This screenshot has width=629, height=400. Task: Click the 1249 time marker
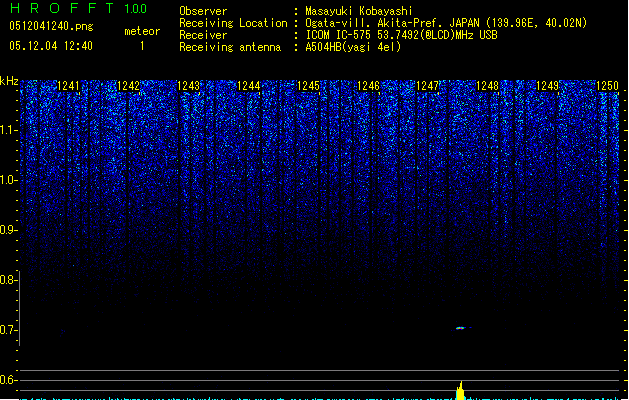548,86
